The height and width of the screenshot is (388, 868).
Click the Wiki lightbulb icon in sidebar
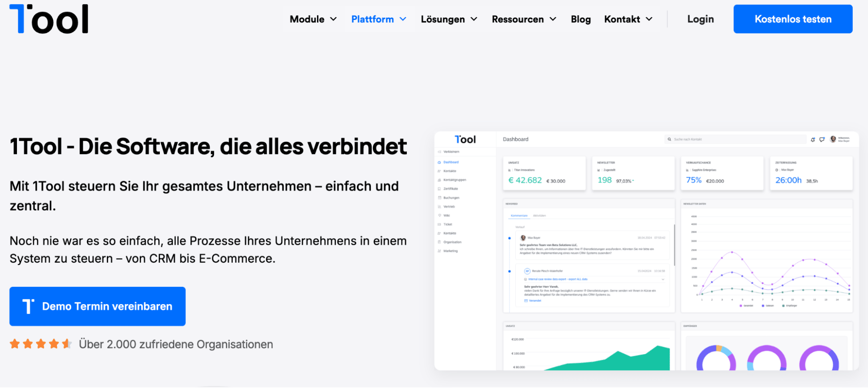tap(439, 216)
